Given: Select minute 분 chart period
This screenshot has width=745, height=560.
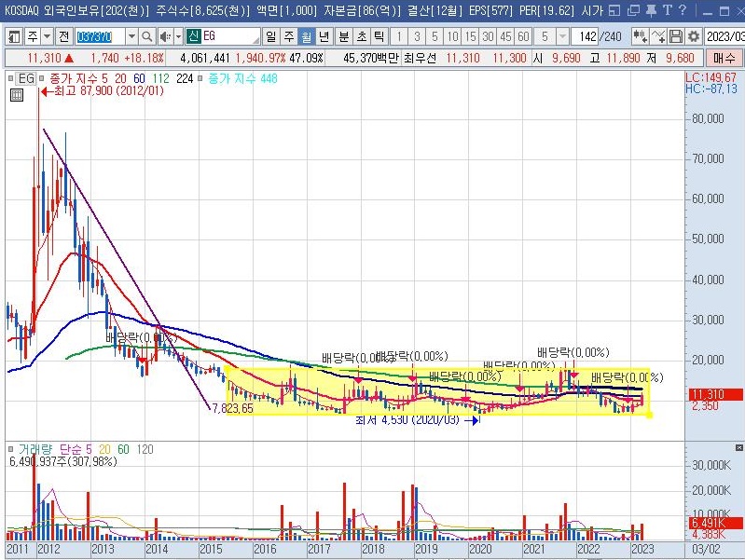Looking at the screenshot, I should (x=343, y=36).
